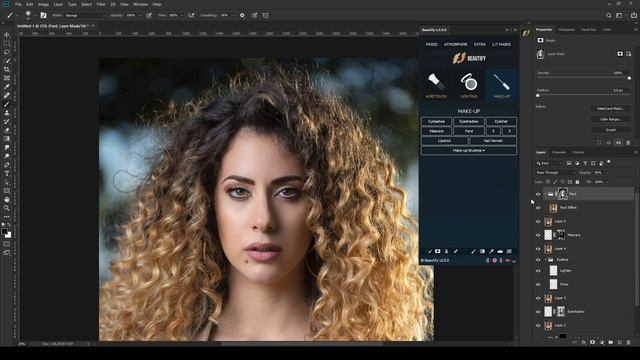Viewport: 640px width, 360px height.
Task: Collapse the Eyeliner group
Action: pos(545,260)
